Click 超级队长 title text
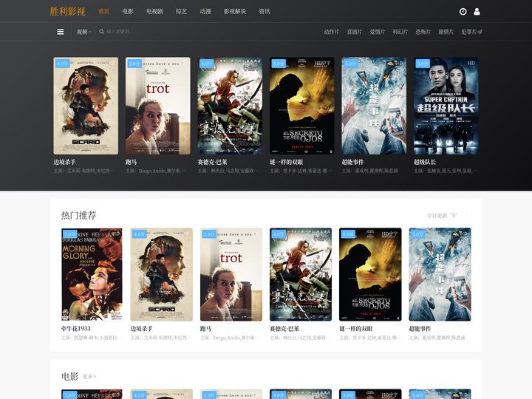 click(424, 162)
